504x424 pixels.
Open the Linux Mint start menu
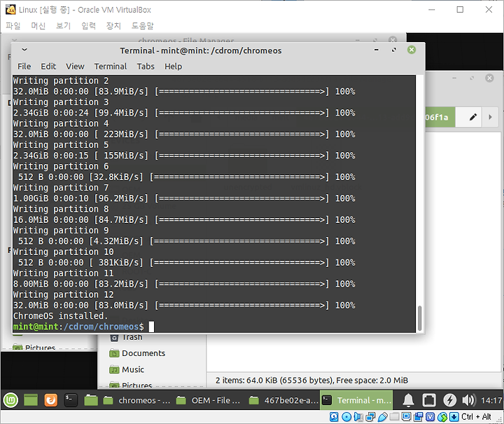[10, 400]
